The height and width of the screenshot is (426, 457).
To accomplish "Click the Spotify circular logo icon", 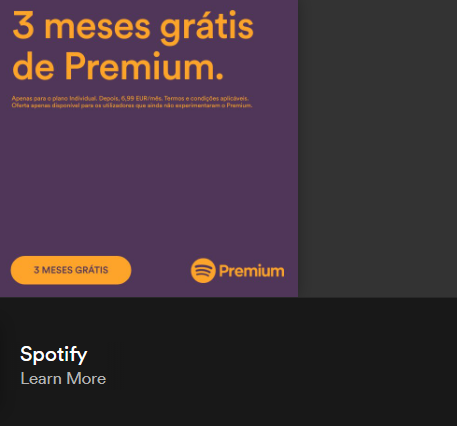I will tap(203, 271).
